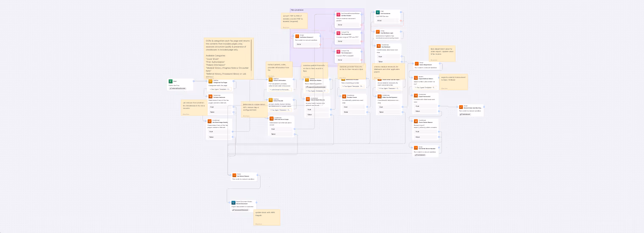Click the Determine Patient subflow icon
The width and height of the screenshot is (644, 233).
pos(307,80)
